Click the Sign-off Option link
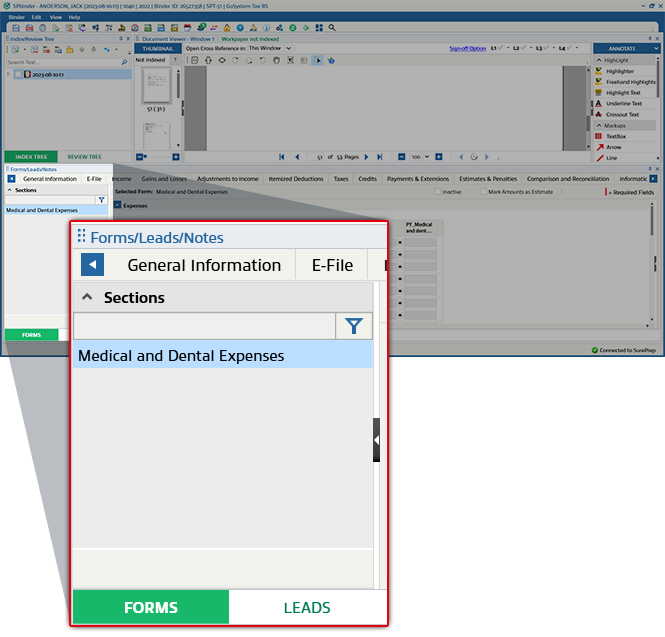 [x=467, y=48]
